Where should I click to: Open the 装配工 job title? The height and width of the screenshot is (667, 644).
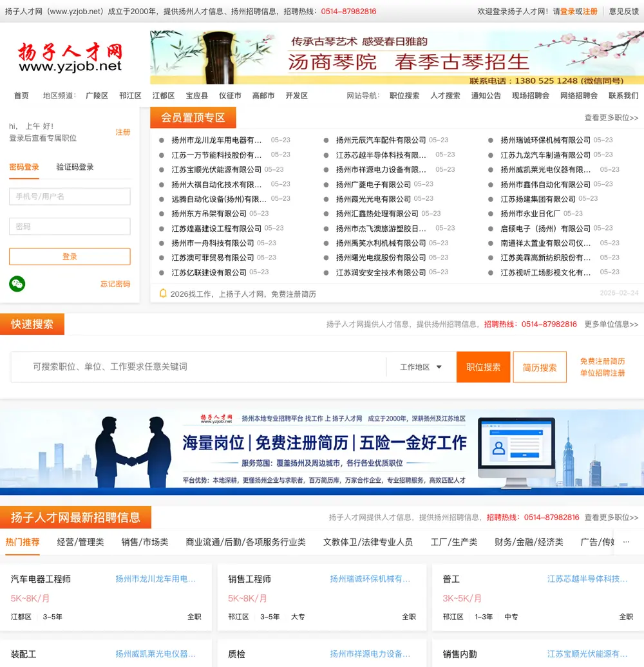pyautogui.click(x=23, y=654)
